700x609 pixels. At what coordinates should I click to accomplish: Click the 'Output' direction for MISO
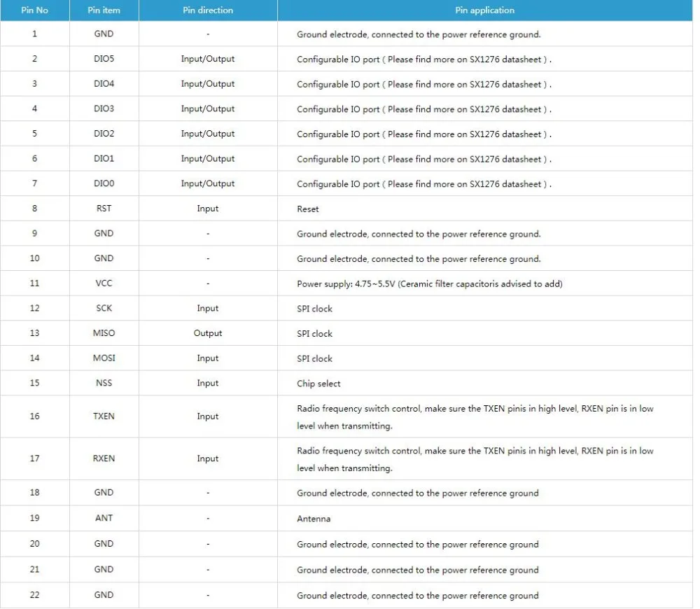[208, 333]
